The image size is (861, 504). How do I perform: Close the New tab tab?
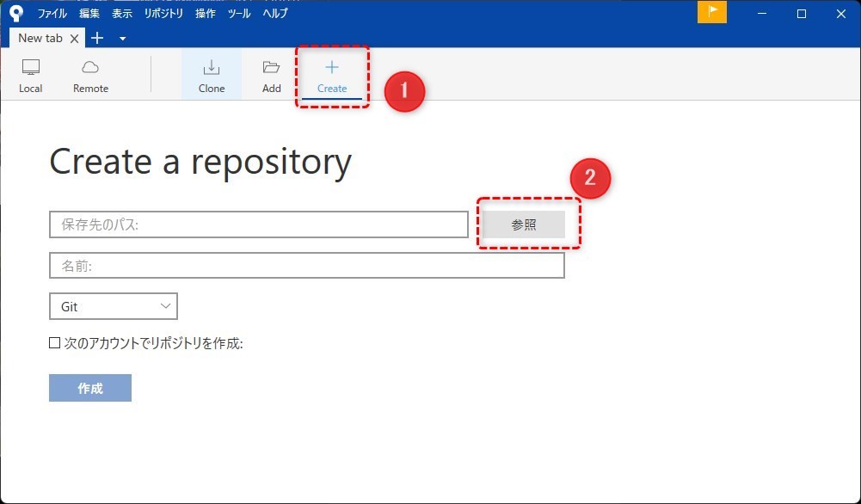(75, 39)
